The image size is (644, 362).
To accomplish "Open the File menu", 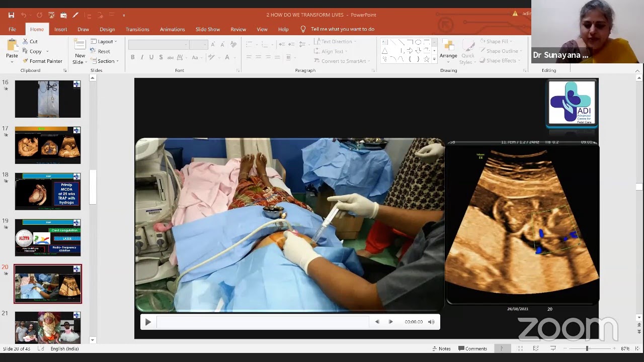I will [x=12, y=29].
